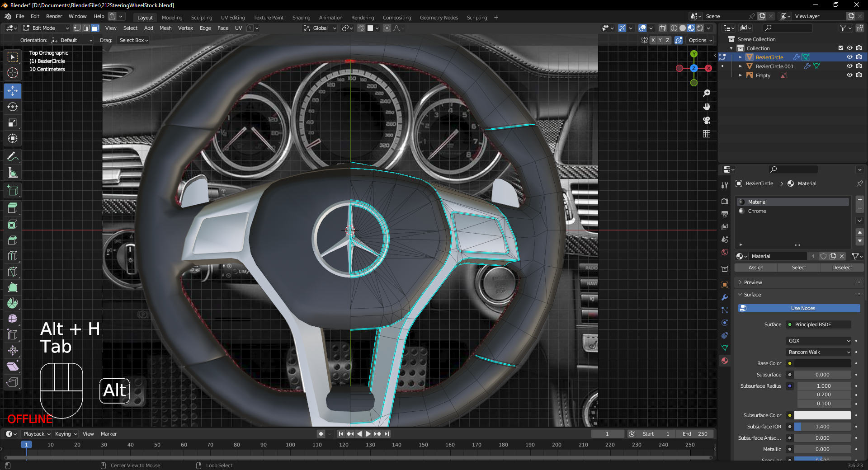Activate the Rotate tool
868x470 pixels.
pos(13,107)
